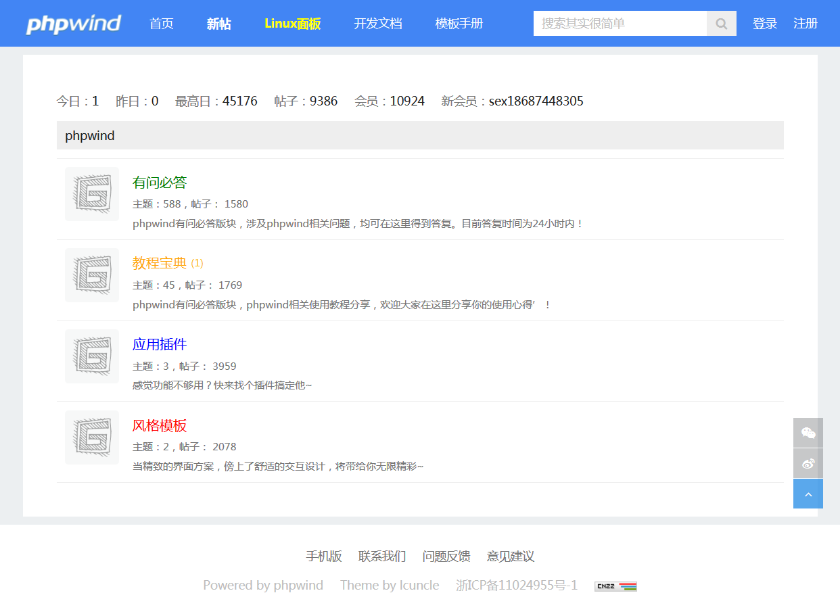
Task: Click the 登录 link
Action: click(765, 24)
